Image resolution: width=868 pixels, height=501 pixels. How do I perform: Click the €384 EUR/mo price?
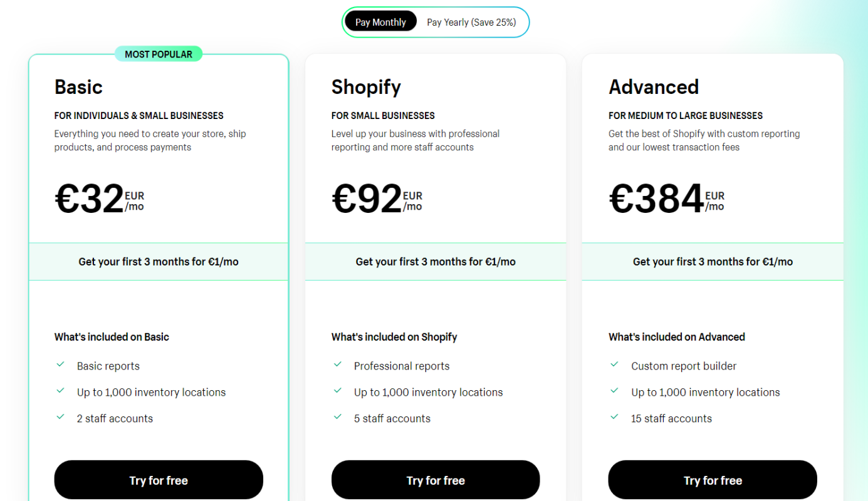(x=666, y=199)
